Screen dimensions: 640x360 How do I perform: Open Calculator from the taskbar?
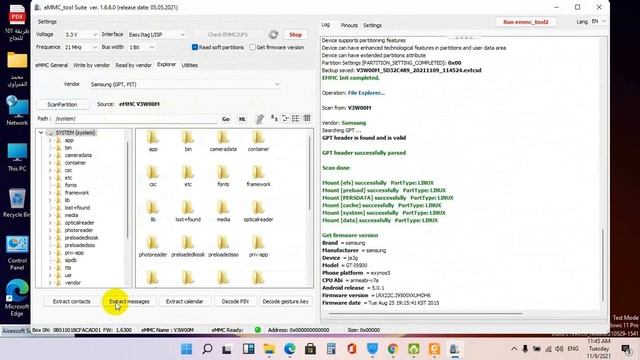tap(331, 349)
